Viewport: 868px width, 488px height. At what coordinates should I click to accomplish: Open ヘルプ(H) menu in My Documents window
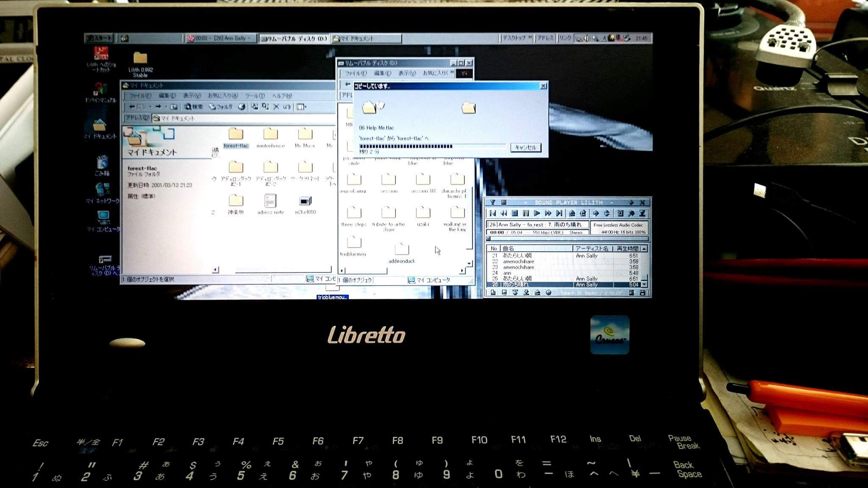click(x=282, y=96)
